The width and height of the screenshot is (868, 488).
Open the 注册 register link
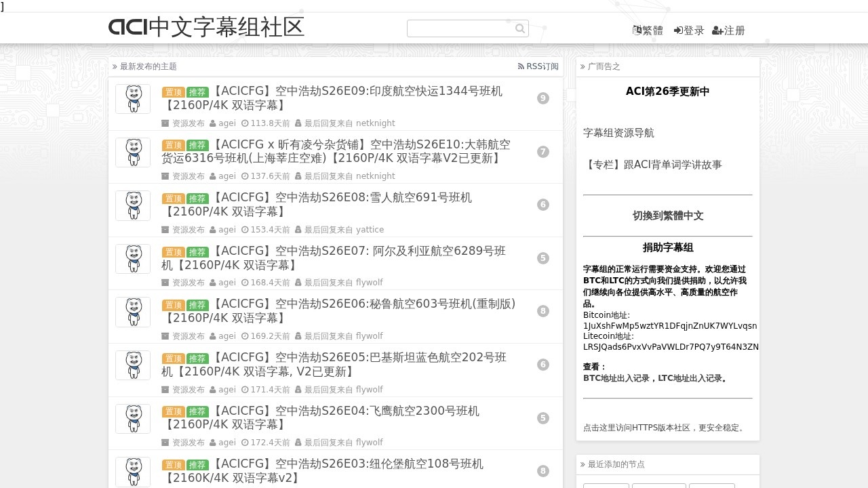728,30
